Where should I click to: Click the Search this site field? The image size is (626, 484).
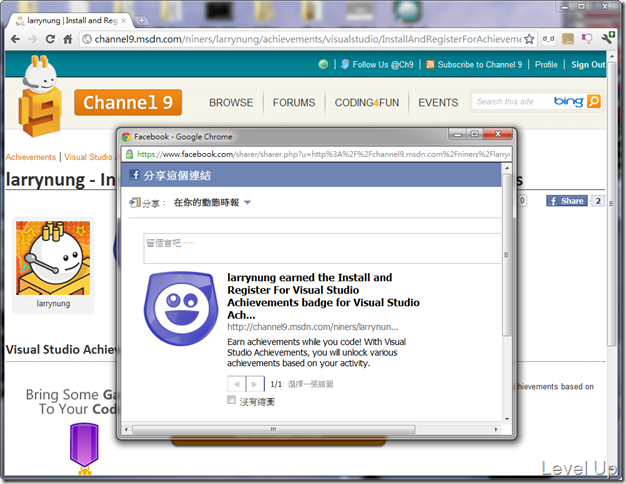pos(511,101)
